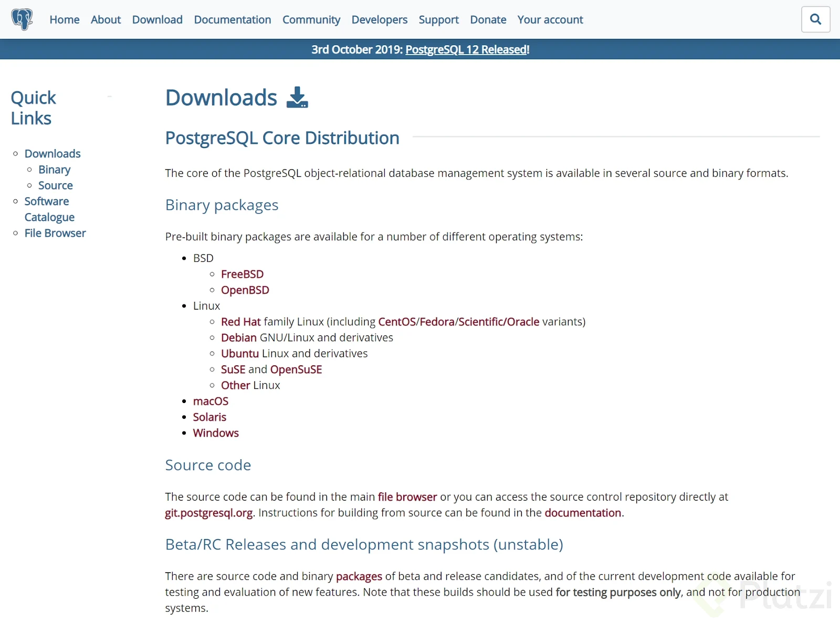Open the macOS packages link
The height and width of the screenshot is (624, 840).
[211, 401]
